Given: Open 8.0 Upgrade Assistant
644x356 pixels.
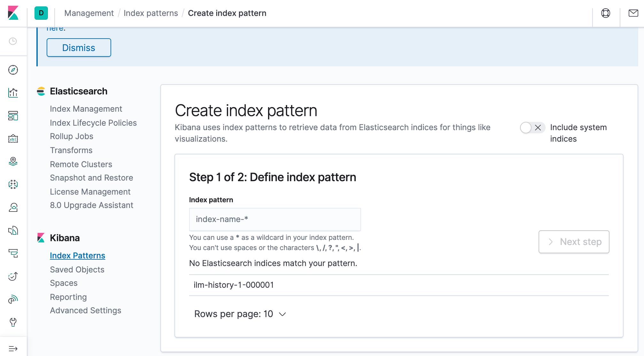Looking at the screenshot, I should click(92, 205).
